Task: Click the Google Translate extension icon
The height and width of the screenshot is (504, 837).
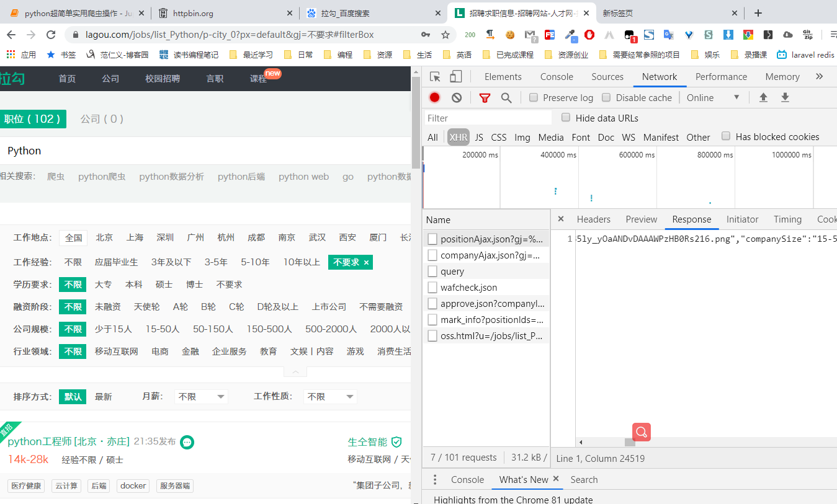Action: coord(669,35)
